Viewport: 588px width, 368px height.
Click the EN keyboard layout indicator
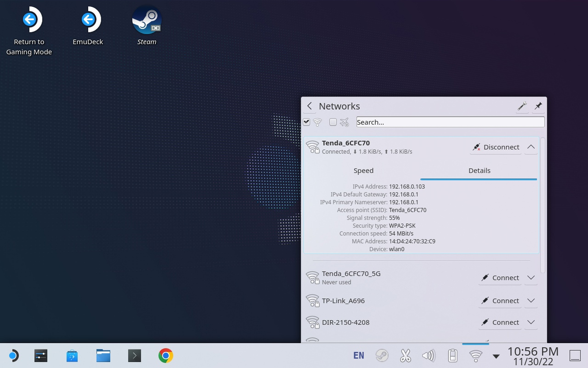(x=359, y=356)
